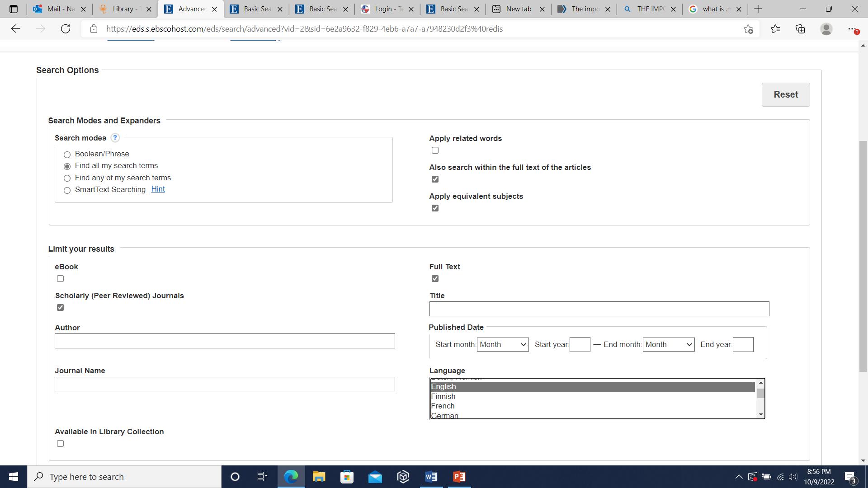Enable the Apply related words checkbox
Image resolution: width=868 pixels, height=488 pixels.
[x=435, y=150]
